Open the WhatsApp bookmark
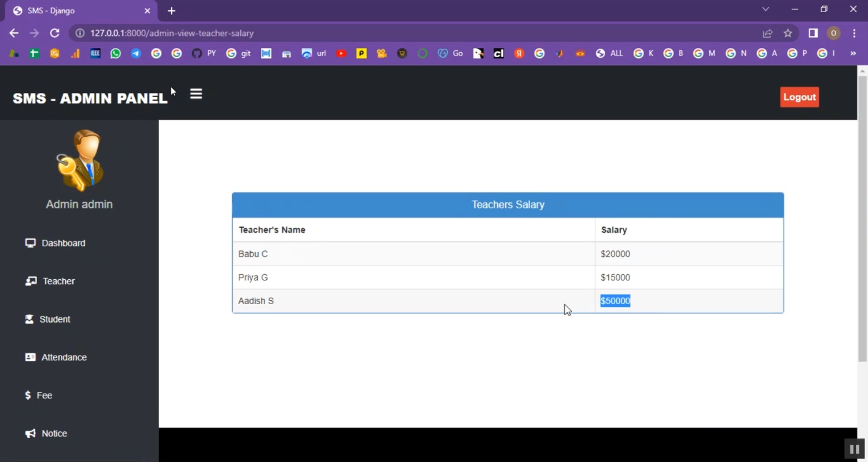 [x=116, y=53]
